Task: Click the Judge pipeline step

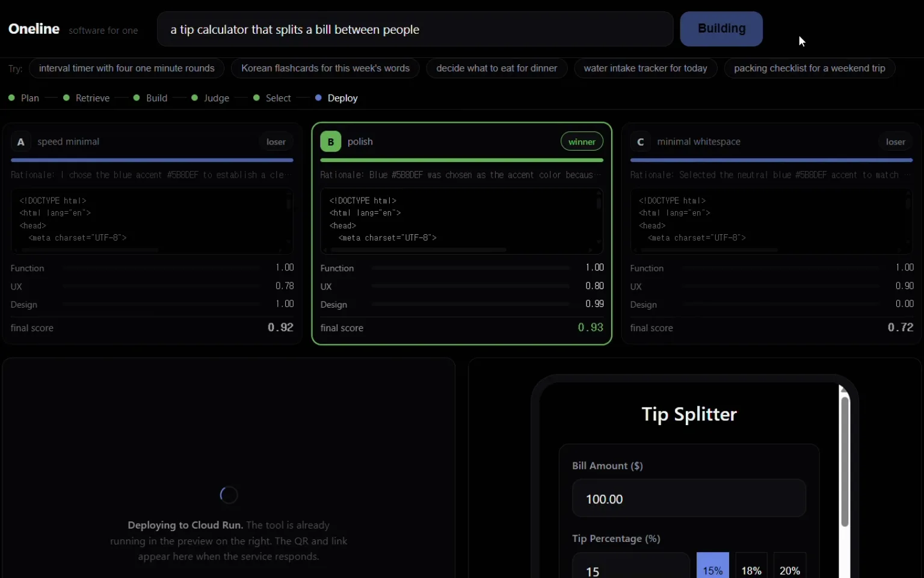Action: click(211, 98)
